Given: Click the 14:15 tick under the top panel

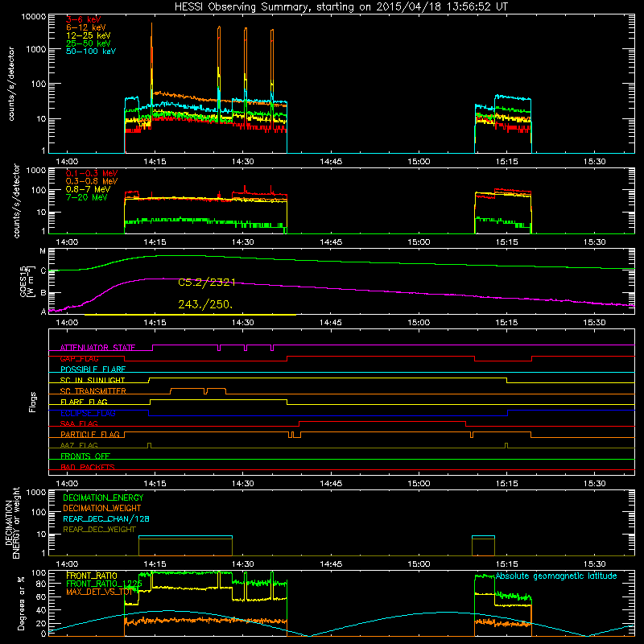Looking at the screenshot, I should 155,162.
